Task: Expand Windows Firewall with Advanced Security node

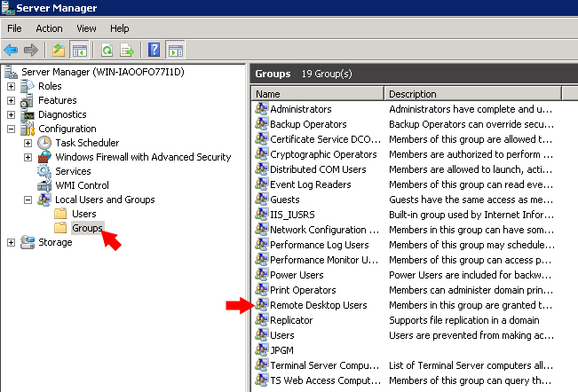Action: 28,157
